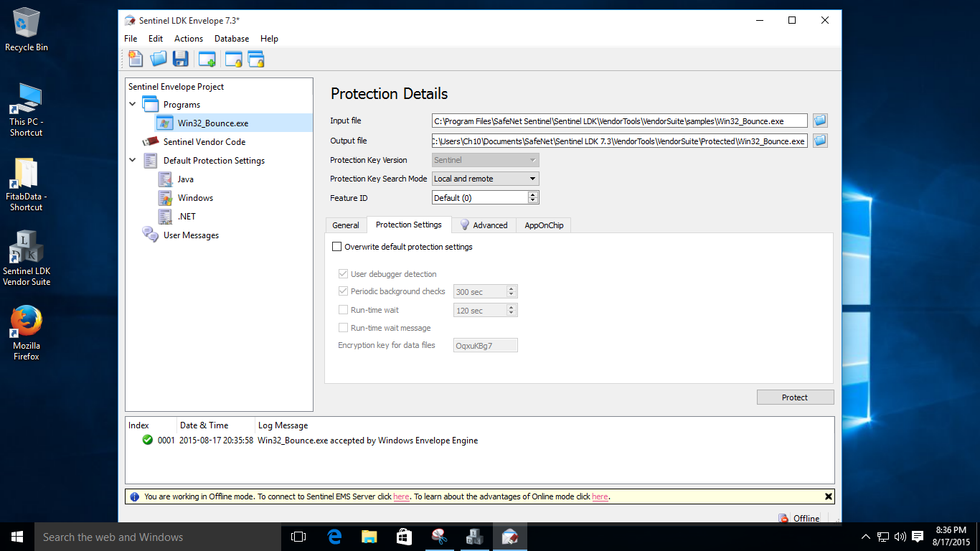
Task: Open Mozilla Firefox desktop icon
Action: pos(27,333)
